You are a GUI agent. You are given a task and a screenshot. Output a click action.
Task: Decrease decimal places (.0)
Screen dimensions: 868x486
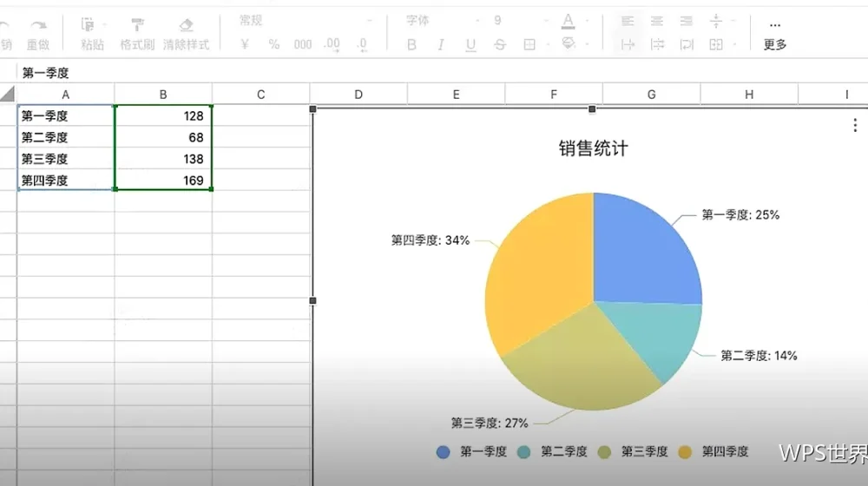[x=362, y=44]
